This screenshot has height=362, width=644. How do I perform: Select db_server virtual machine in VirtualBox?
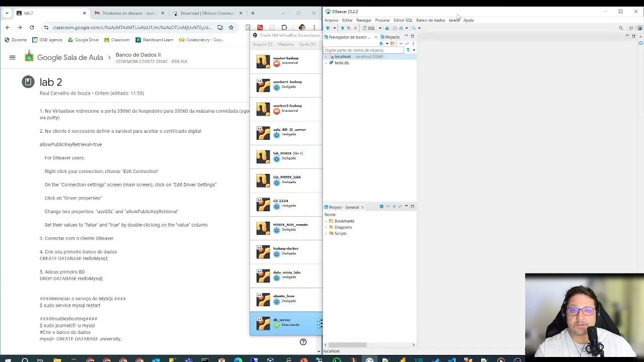[x=286, y=323]
